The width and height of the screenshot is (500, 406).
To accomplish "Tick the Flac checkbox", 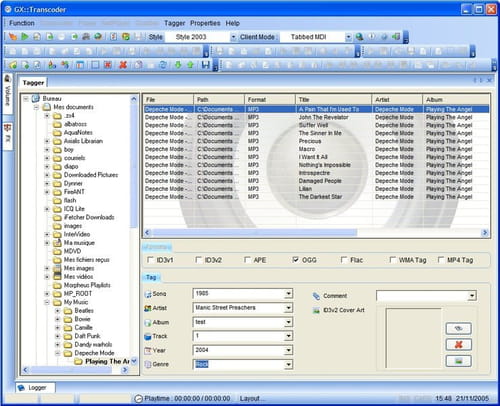I will [344, 260].
